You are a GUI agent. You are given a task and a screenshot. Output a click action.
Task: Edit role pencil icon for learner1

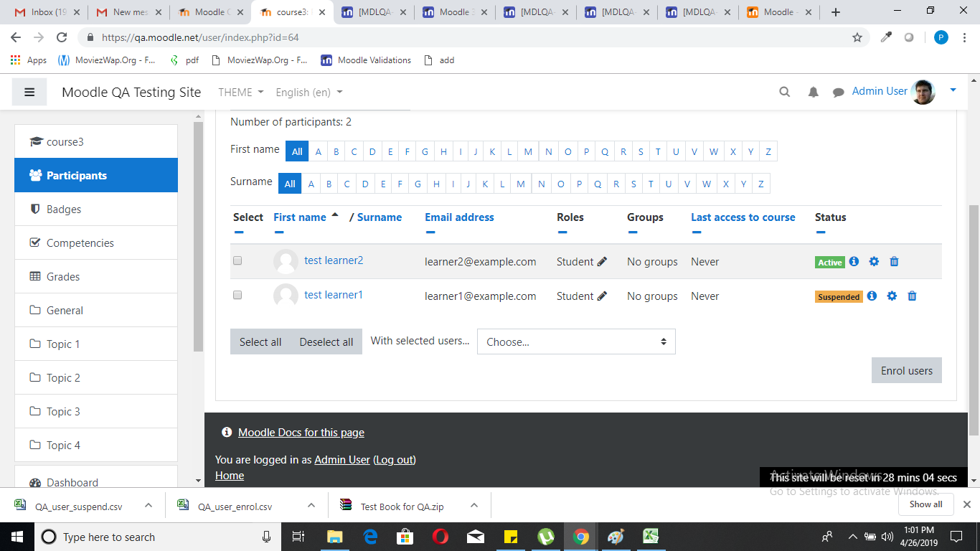(x=602, y=296)
